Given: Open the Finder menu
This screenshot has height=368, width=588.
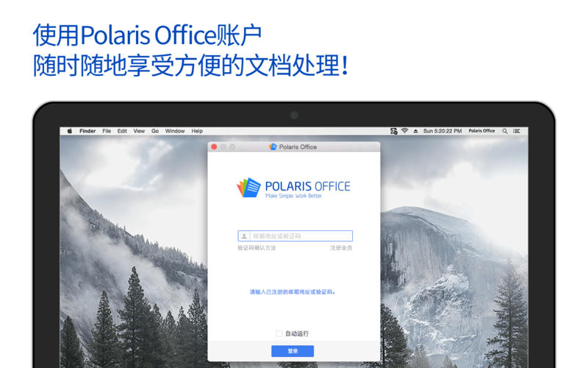Looking at the screenshot, I should click(87, 131).
